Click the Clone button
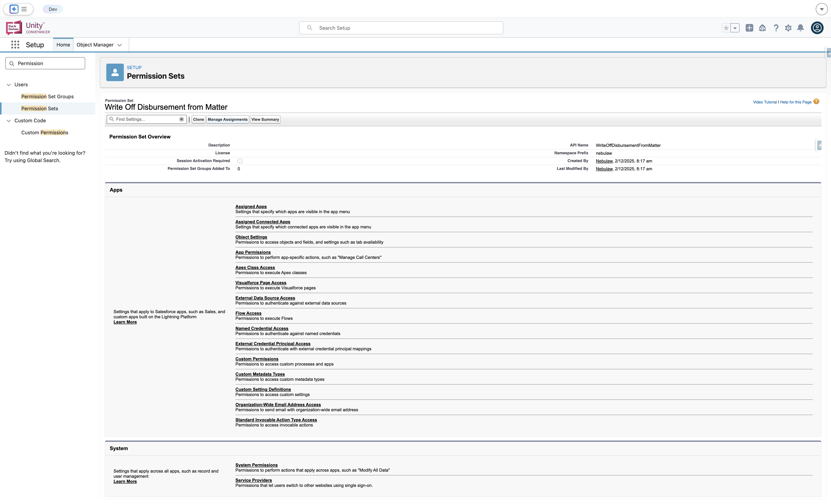The height and width of the screenshot is (504, 831). [x=198, y=119]
